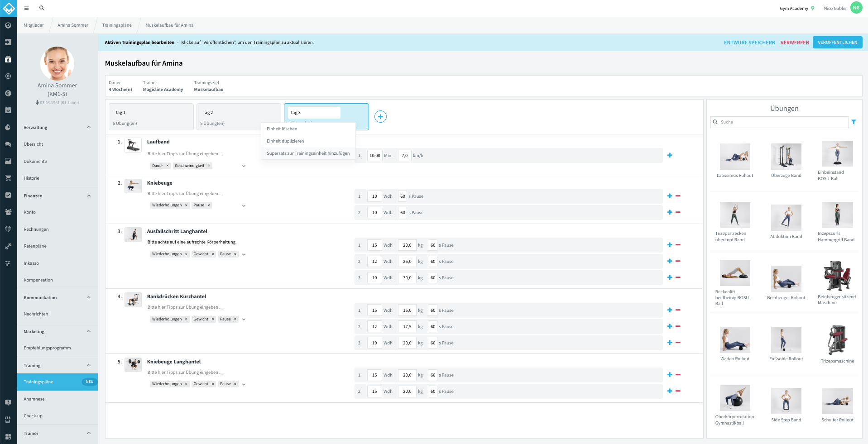Viewport: 868px width, 444px height.
Task: Remove first set of Kniebeuge exercise
Action: tap(678, 196)
